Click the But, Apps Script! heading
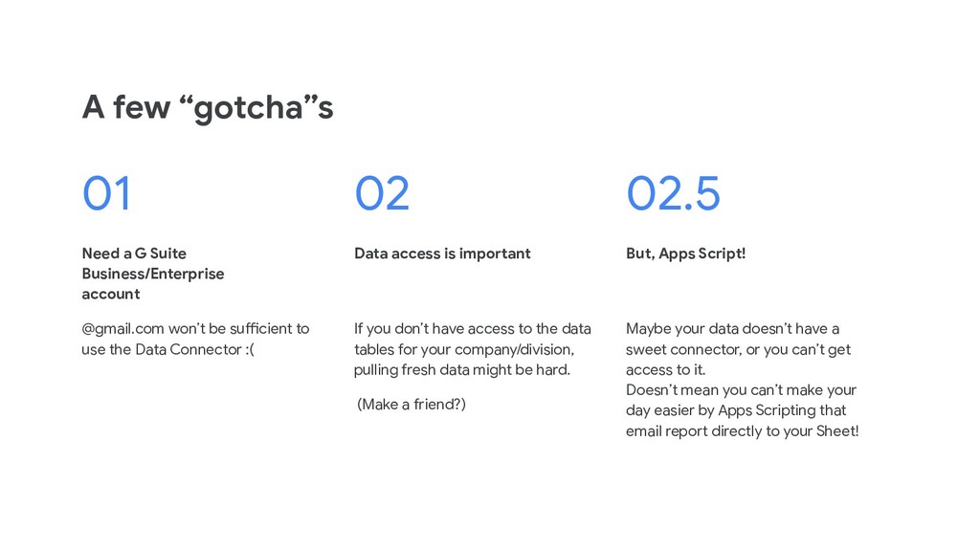Image resolution: width=980 pixels, height=551 pixels. click(x=685, y=253)
